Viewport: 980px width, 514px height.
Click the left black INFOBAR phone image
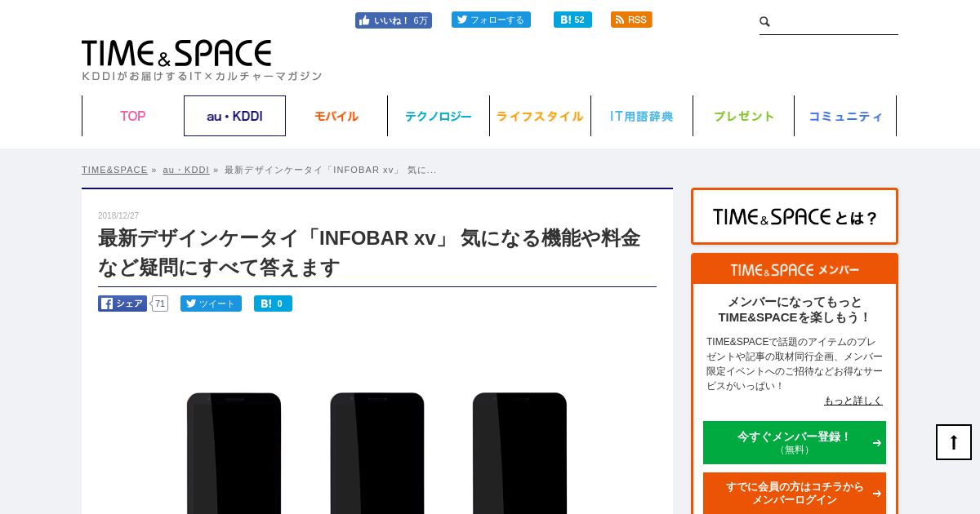tap(234, 453)
